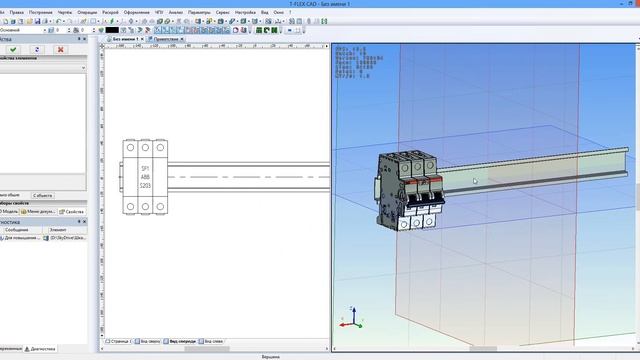This screenshot has height=360, width=640.
Task: Pin the diagnostics panel header
Action: [x=79, y=222]
